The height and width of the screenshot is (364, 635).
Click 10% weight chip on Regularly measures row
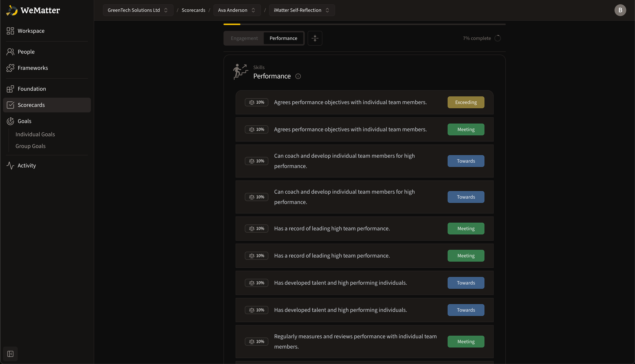(x=256, y=342)
